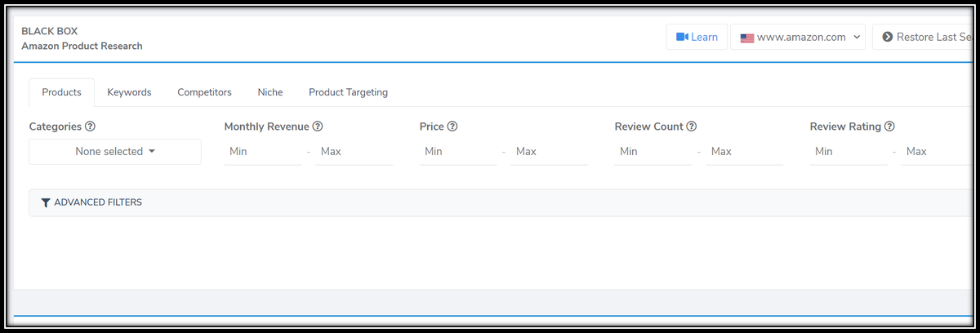Open the Niche tab

click(x=270, y=92)
